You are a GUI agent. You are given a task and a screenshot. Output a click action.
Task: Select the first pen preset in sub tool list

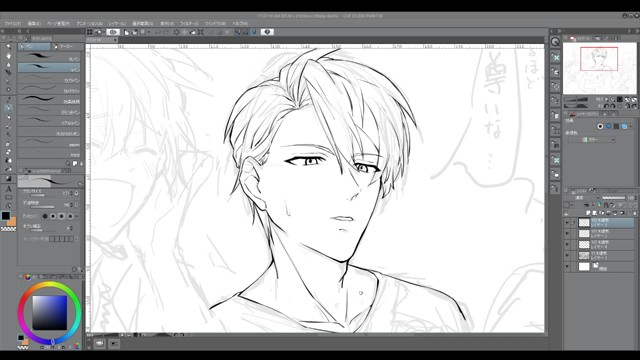tap(49, 57)
